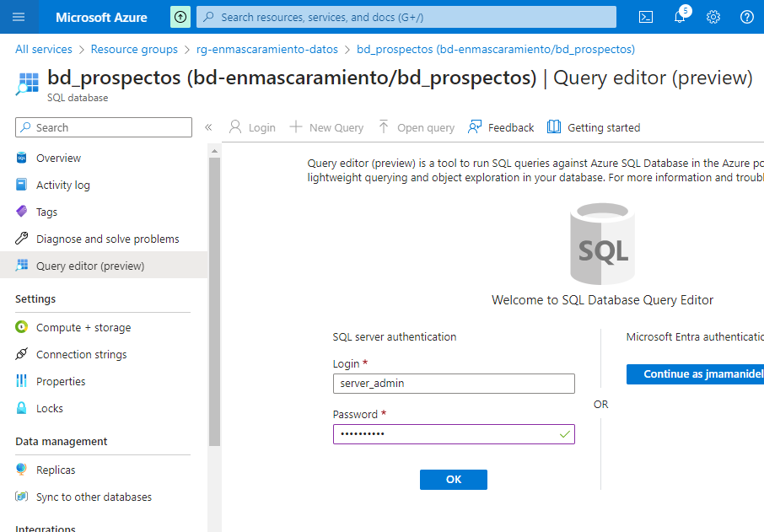Go to All services breadcrumb
This screenshot has width=764, height=532.
[x=43, y=49]
